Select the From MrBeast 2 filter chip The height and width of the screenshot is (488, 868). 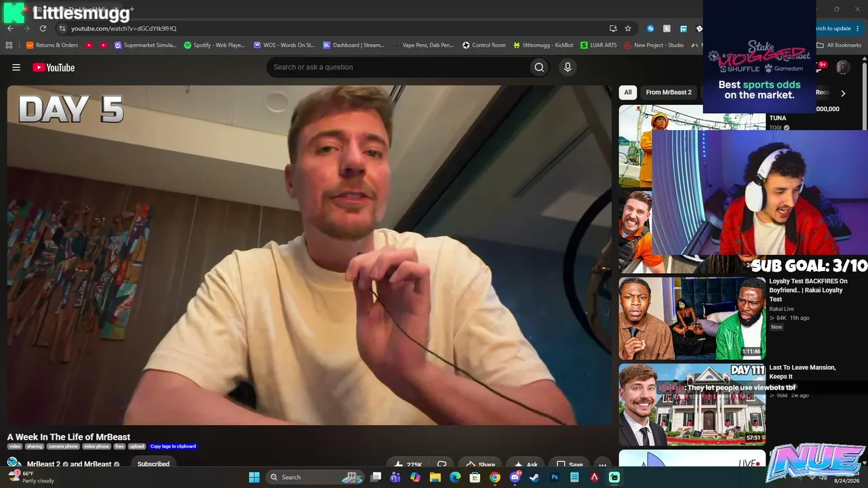tap(669, 92)
